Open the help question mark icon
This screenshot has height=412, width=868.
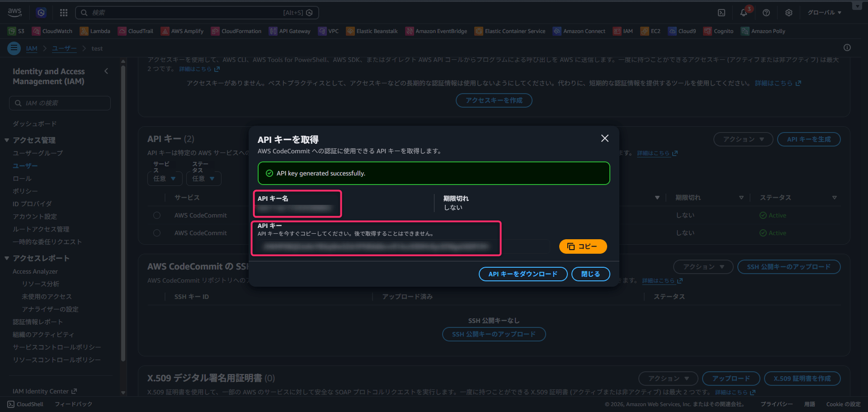click(766, 13)
